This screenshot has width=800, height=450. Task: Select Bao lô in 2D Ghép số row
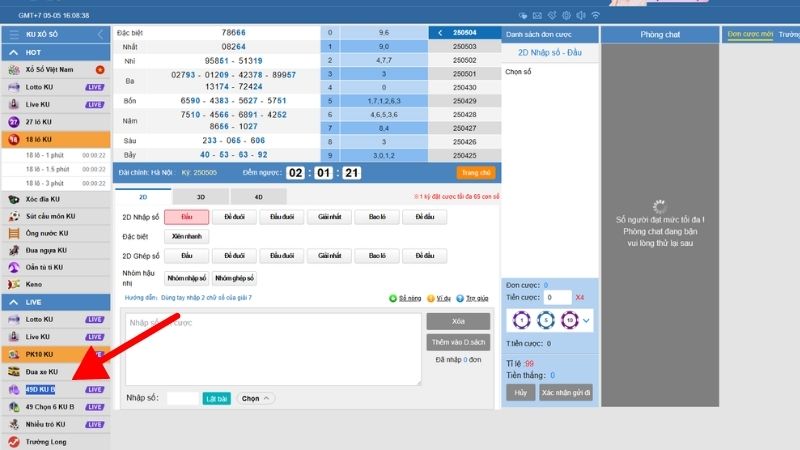click(x=376, y=256)
